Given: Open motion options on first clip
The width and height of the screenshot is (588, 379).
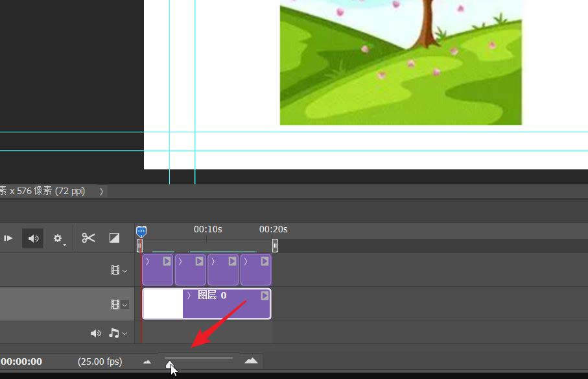Looking at the screenshot, I should (x=167, y=261).
